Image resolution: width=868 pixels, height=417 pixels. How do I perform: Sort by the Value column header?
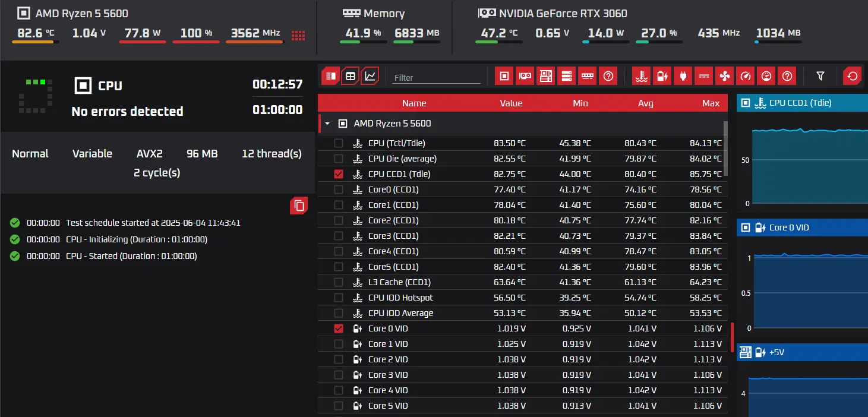click(x=511, y=103)
